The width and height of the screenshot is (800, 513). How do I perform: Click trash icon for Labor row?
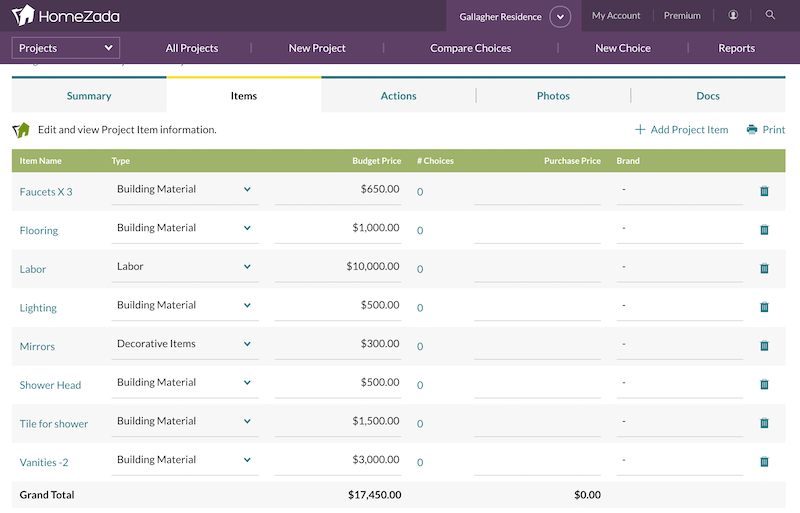click(764, 268)
